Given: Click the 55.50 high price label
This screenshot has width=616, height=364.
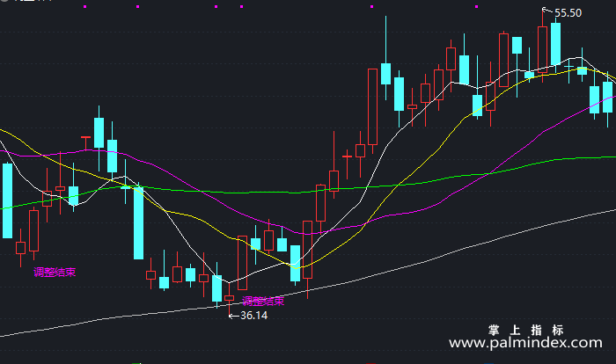Looking at the screenshot, I should (568, 13).
